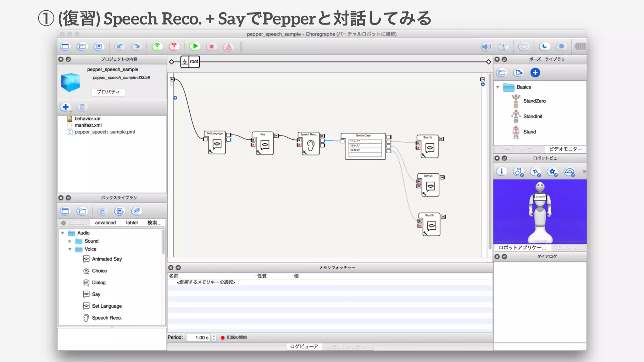644x362 pixels.
Task: Toggle autonomous life heart icon
Action: 524,47
